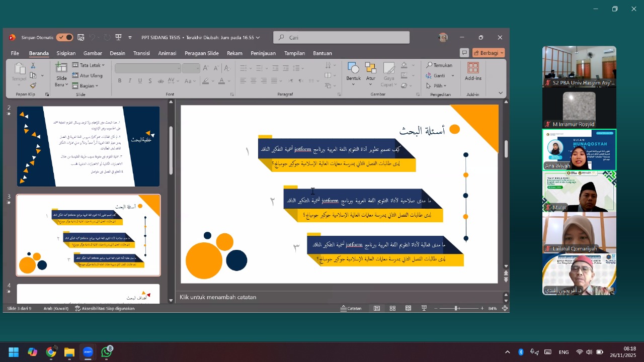Toggle the Simpan Otomatis autosave switch
Image resolution: width=644 pixels, height=362 pixels.
point(64,37)
